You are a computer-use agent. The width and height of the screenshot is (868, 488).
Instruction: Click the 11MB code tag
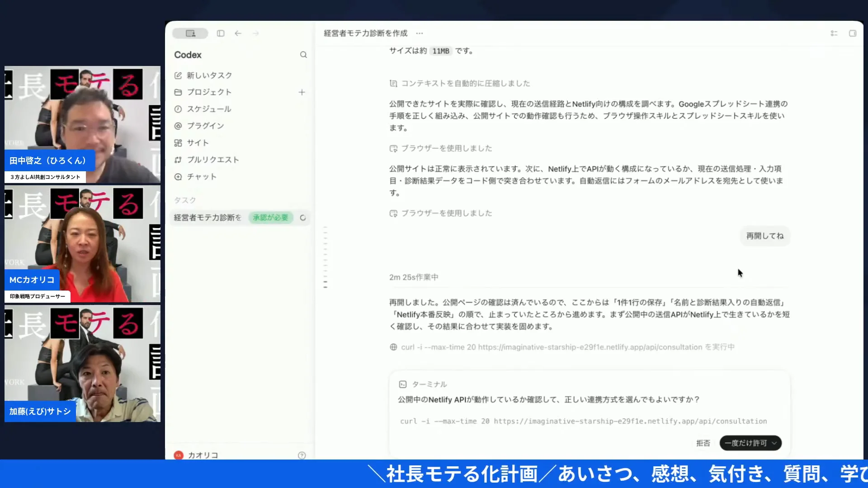(440, 51)
